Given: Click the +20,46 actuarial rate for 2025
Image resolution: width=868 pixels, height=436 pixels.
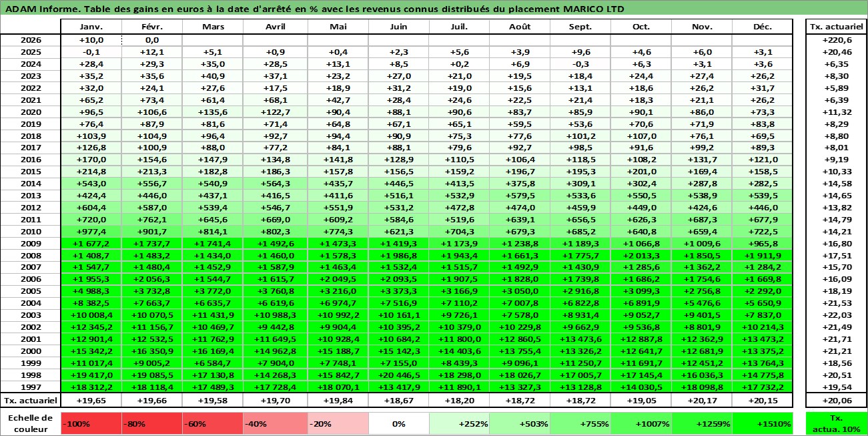Looking at the screenshot, I should point(836,52).
